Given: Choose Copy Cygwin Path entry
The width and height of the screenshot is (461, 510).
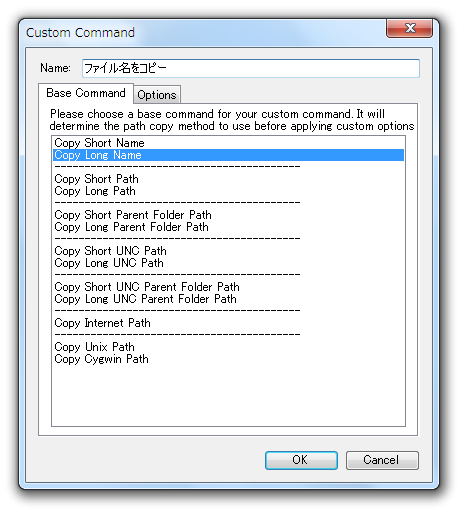Looking at the screenshot, I should click(x=228, y=359).
